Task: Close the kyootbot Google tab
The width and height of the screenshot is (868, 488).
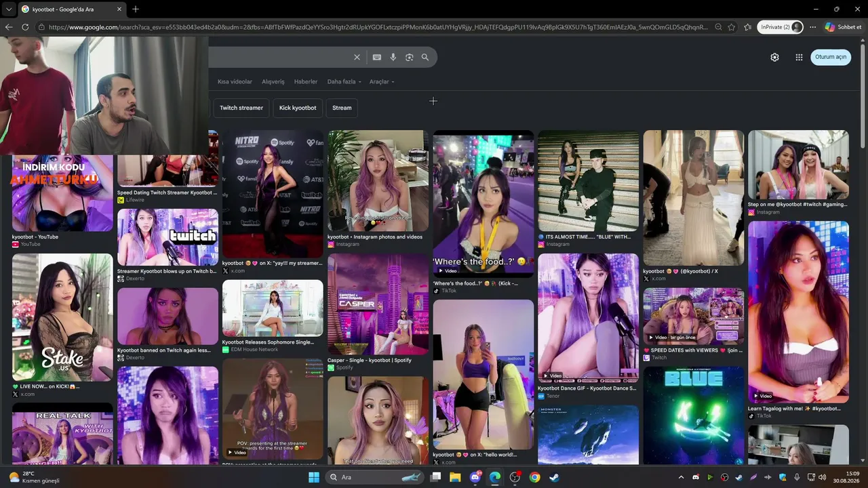Action: pos(119,9)
